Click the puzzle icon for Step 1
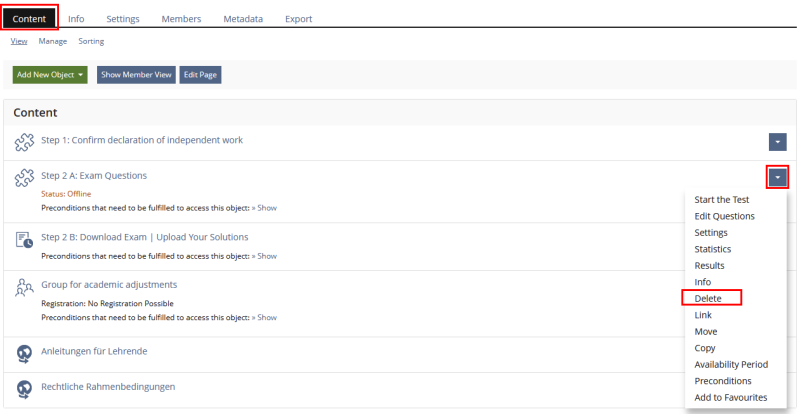The width and height of the screenshot is (800, 414). point(25,142)
